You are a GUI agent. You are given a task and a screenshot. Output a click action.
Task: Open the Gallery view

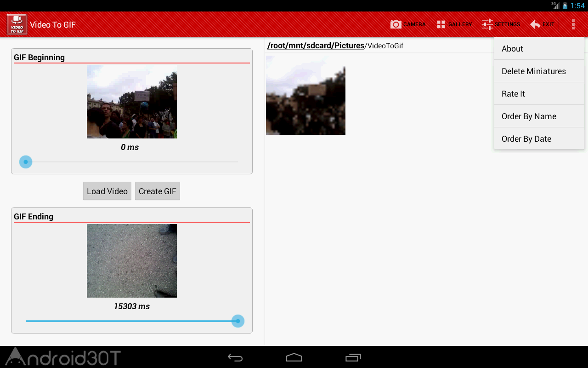454,24
